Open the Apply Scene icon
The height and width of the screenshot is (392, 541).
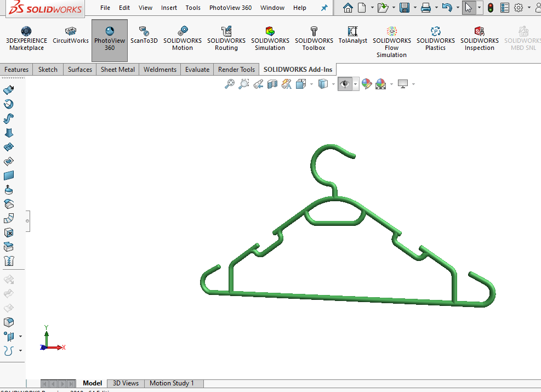(x=381, y=84)
